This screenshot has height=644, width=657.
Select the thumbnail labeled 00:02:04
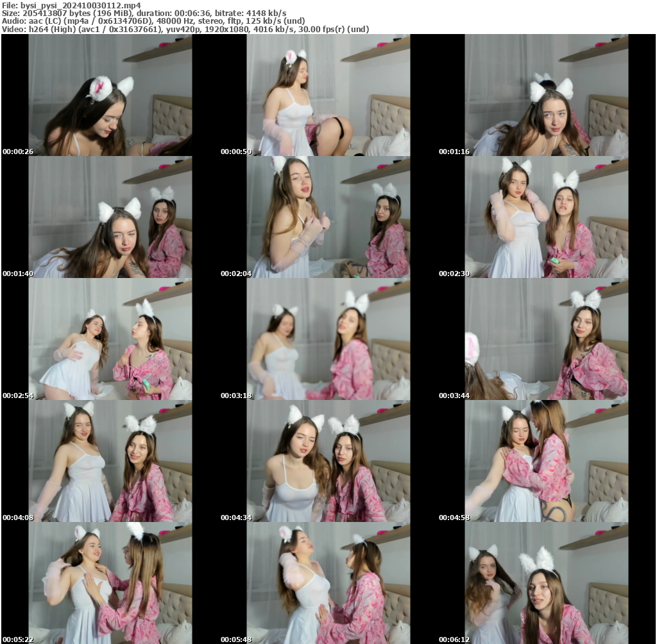coord(328,217)
